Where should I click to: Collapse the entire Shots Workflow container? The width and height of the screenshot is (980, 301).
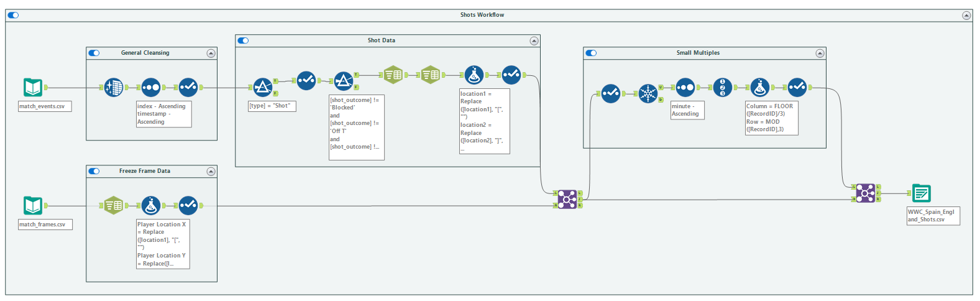966,16
